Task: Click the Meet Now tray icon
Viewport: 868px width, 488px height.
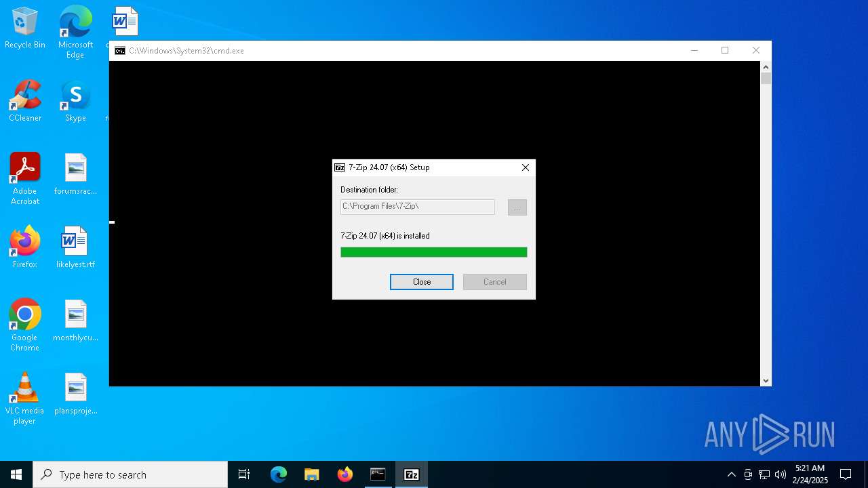Action: click(748, 474)
